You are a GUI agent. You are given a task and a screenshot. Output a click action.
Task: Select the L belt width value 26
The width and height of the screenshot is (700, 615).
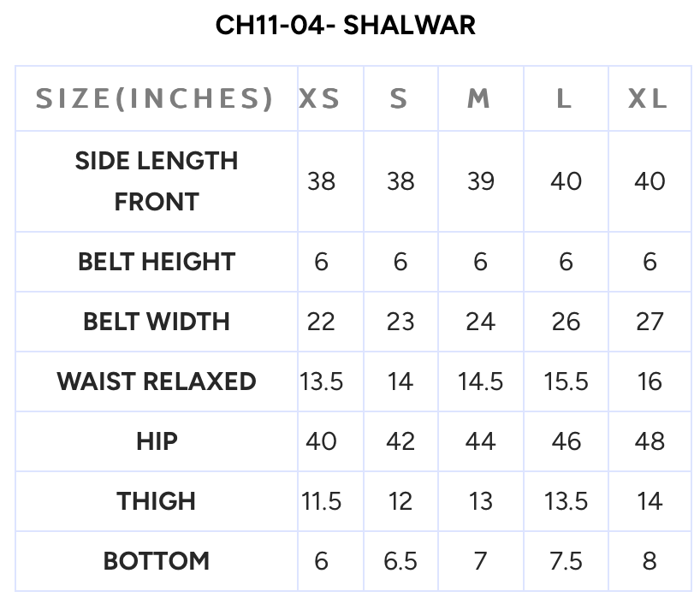pyautogui.click(x=566, y=322)
